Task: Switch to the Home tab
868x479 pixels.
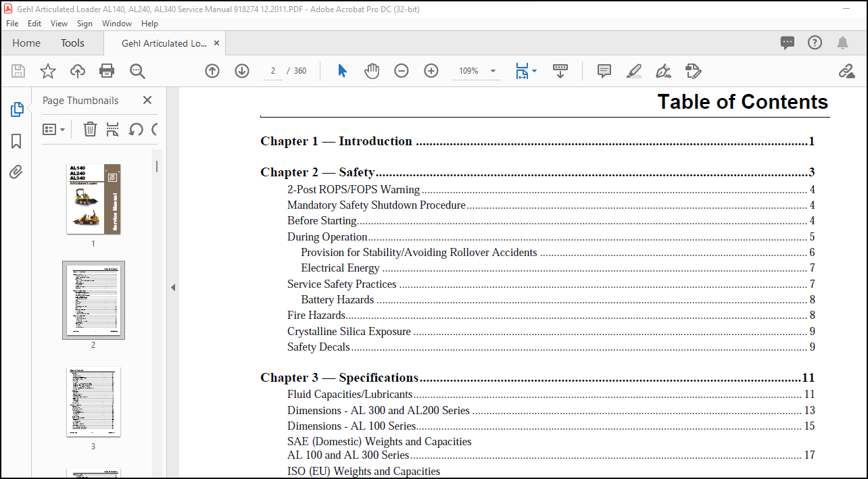Action: tap(26, 43)
